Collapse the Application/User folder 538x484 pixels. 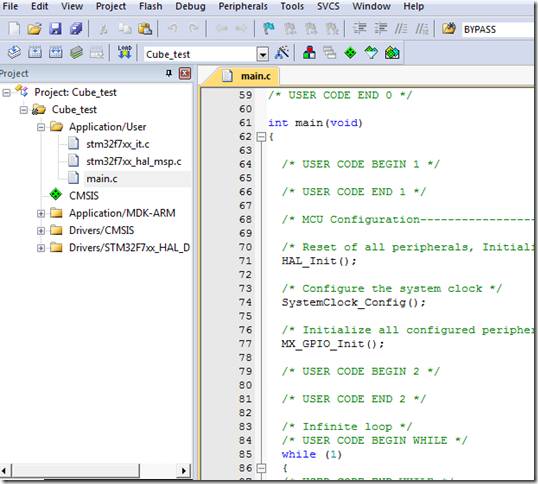[x=41, y=127]
